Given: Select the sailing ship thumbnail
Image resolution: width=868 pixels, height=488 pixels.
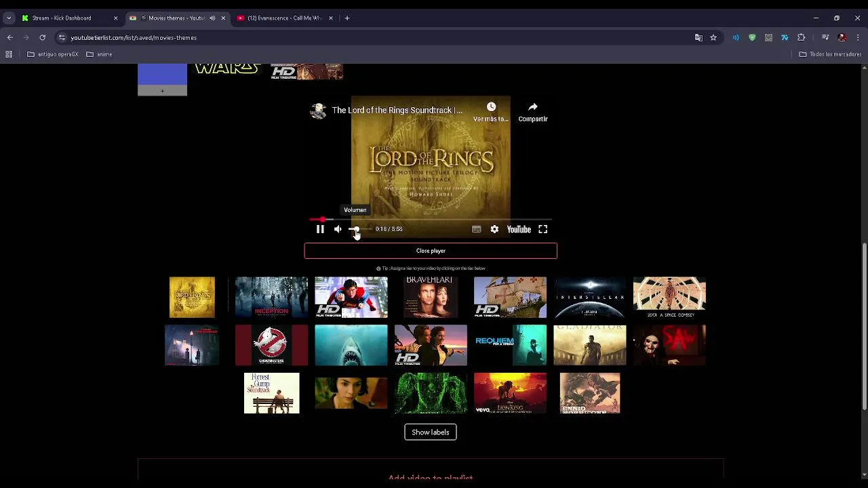Looking at the screenshot, I should click(x=510, y=297).
